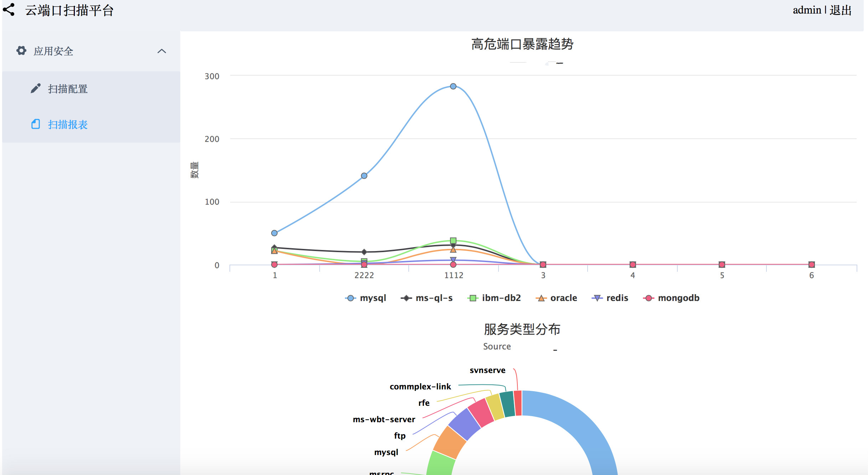Click the Source subtitle of pie chart
Viewport: 868px width, 475px height.
coord(497,346)
